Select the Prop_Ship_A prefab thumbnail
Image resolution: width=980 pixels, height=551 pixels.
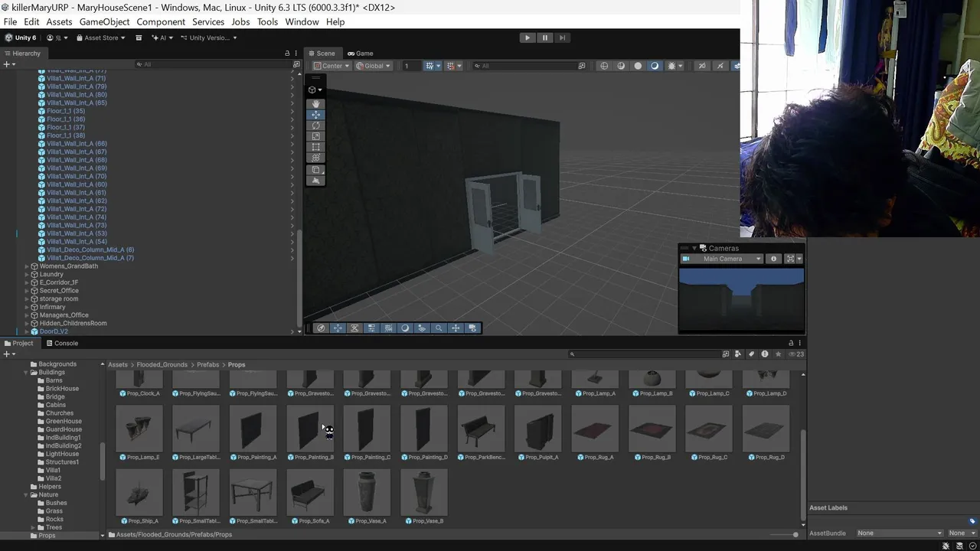[139, 493]
